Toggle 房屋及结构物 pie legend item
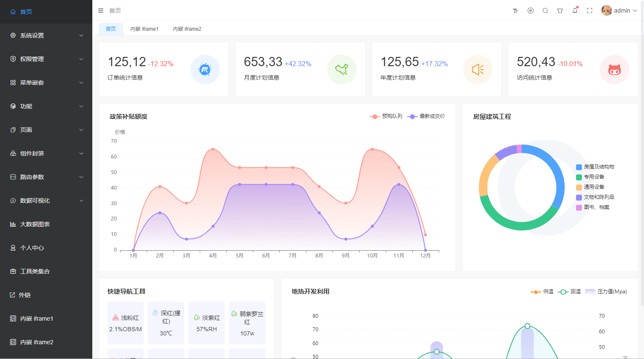Screen dimensions: 644x359 click(595, 167)
